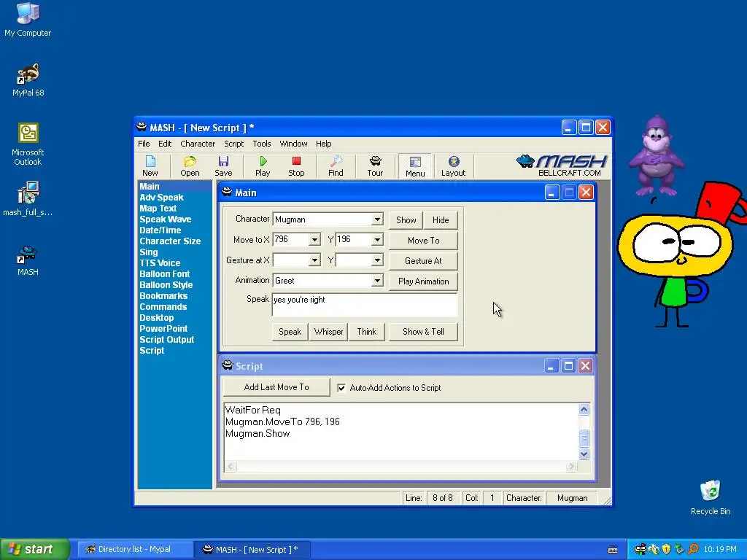Select TTS Voice in sidebar
Image resolution: width=747 pixels, height=560 pixels.
[160, 262]
